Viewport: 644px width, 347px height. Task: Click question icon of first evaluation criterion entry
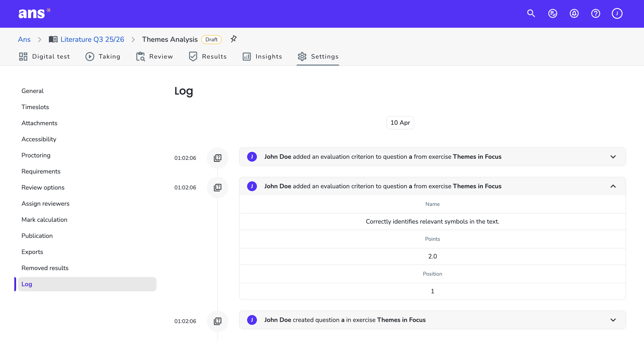(x=218, y=158)
